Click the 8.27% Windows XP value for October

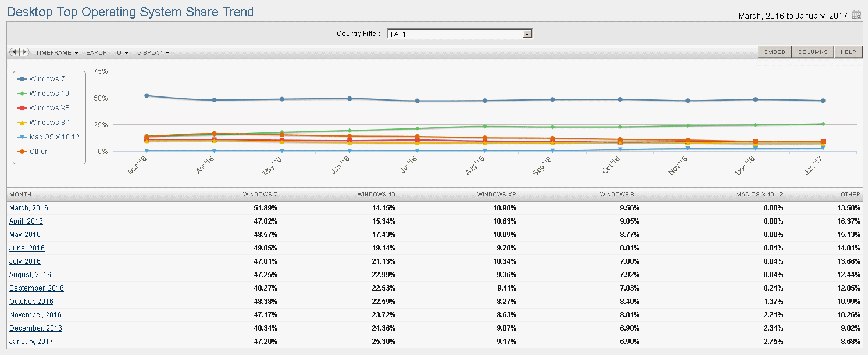click(506, 302)
